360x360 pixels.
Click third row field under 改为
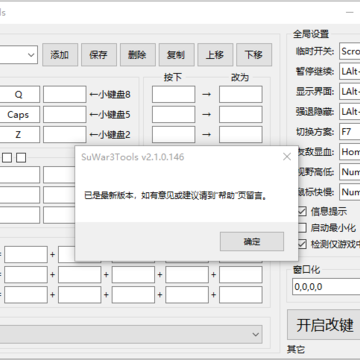(x=241, y=135)
